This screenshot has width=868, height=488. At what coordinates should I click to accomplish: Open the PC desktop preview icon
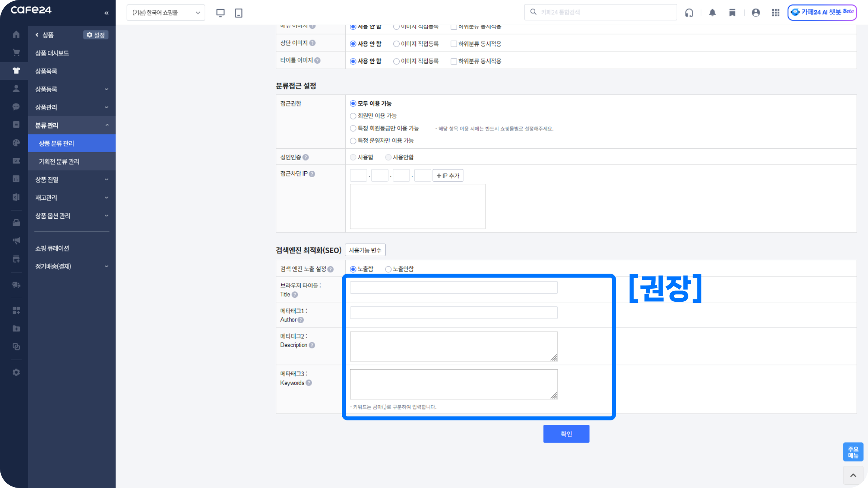pyautogui.click(x=220, y=13)
